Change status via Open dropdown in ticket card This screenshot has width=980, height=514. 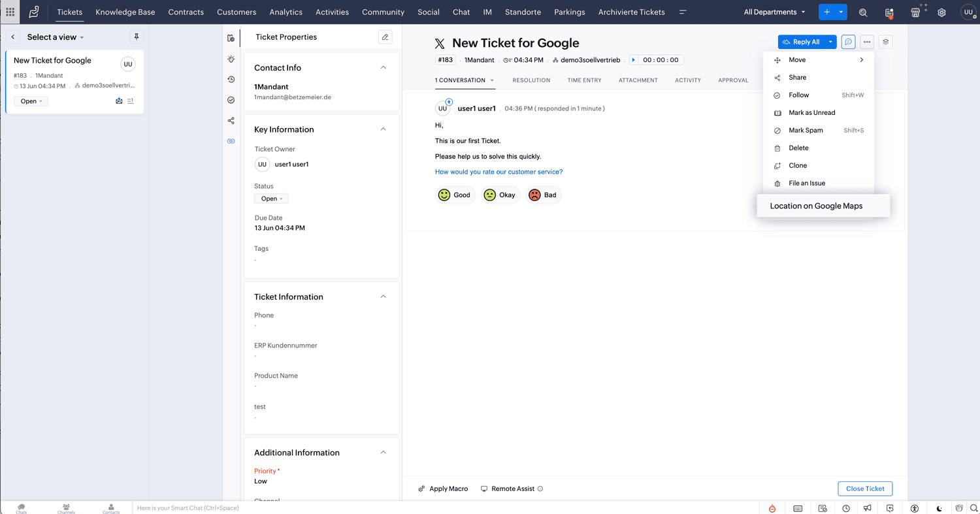pyautogui.click(x=31, y=101)
